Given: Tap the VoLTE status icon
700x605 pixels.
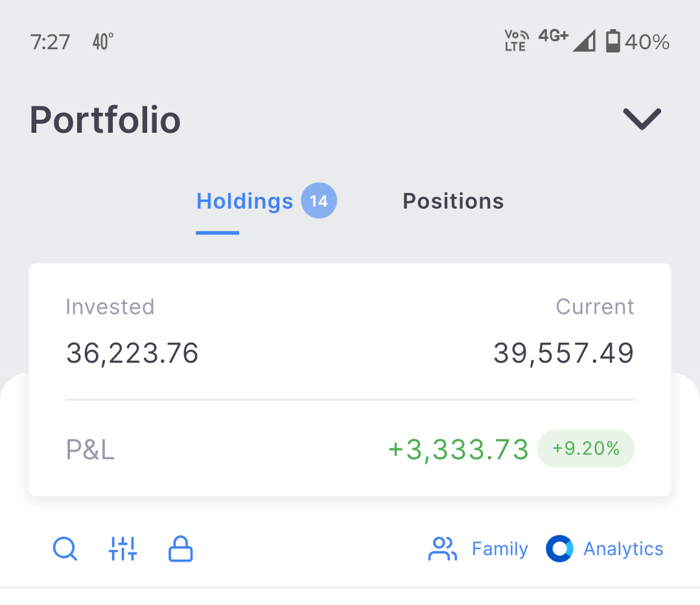Looking at the screenshot, I should click(x=517, y=41).
